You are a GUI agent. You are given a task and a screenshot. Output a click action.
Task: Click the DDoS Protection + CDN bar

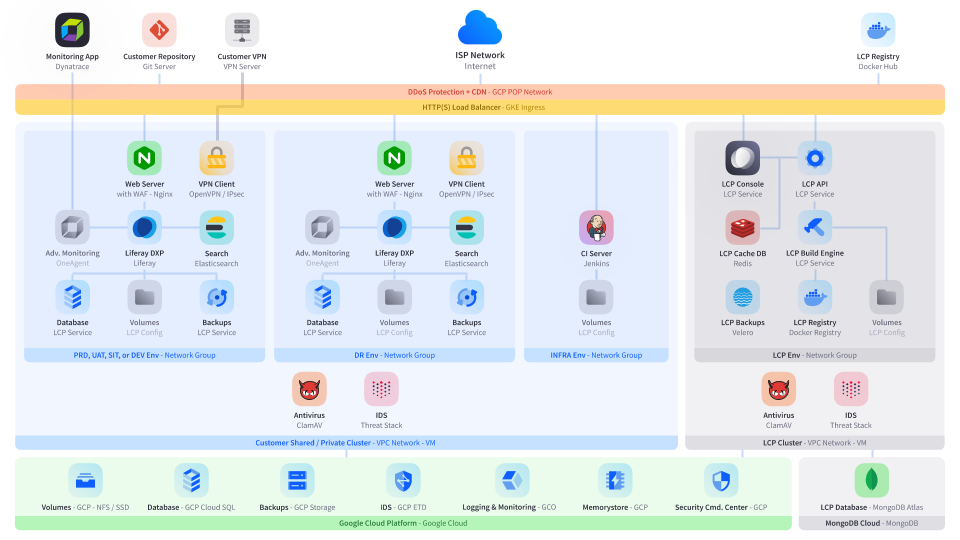(480, 92)
